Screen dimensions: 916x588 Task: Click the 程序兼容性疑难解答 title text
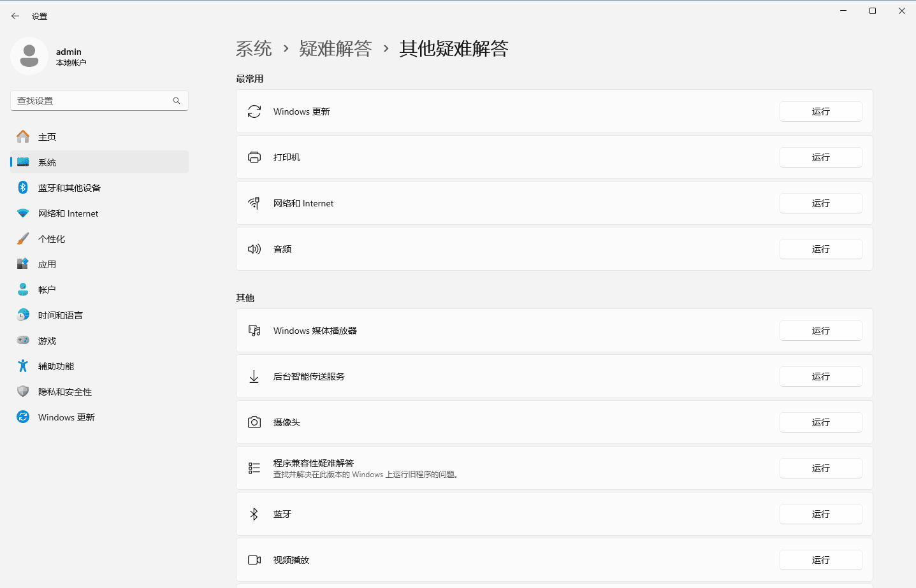[314, 463]
